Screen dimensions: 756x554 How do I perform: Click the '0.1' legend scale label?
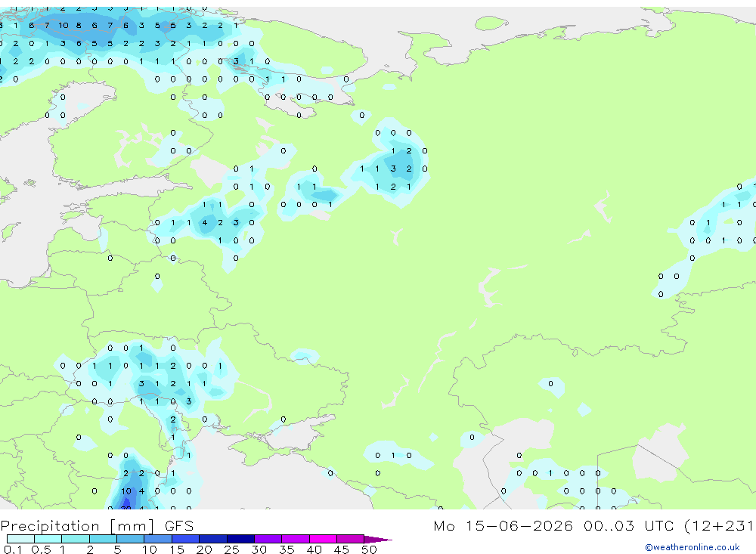[x=13, y=549]
